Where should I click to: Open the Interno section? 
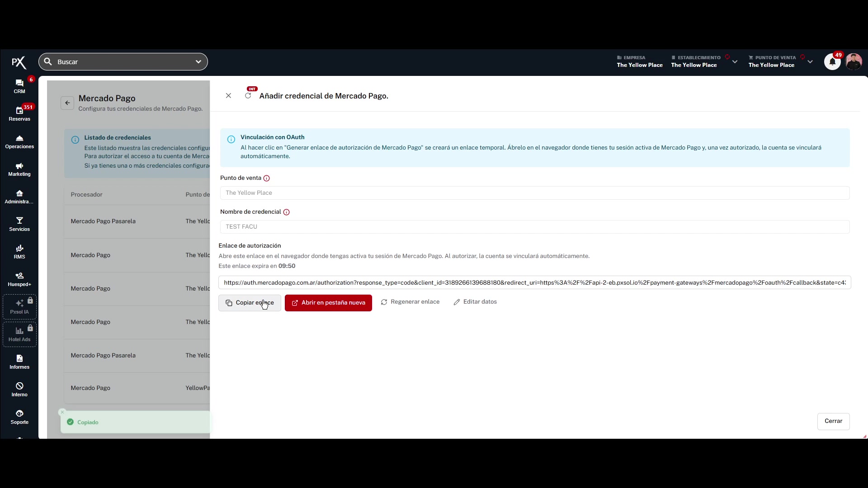19,389
